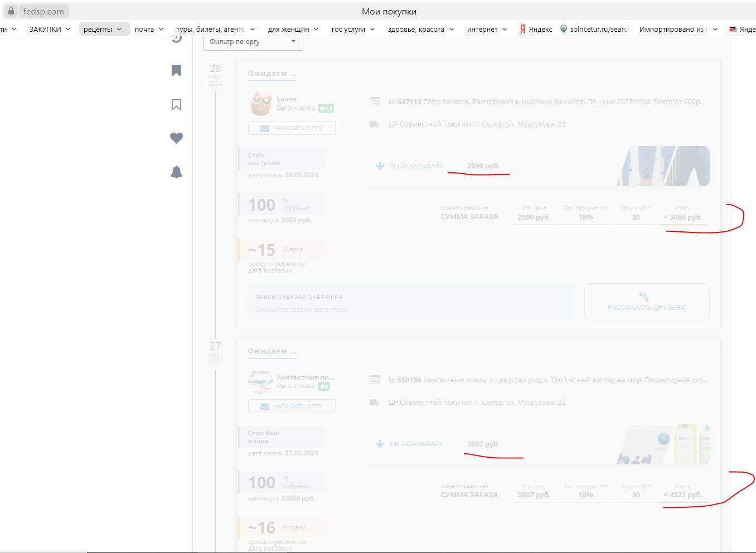The image size is (756, 553).
Task: Click the list icon beside order № 647113
Action: (375, 101)
